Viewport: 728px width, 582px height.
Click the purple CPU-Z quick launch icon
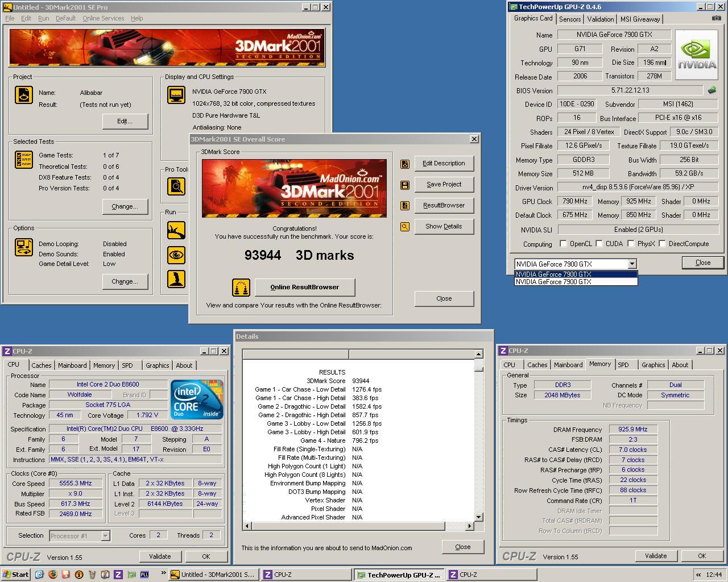[x=118, y=575]
